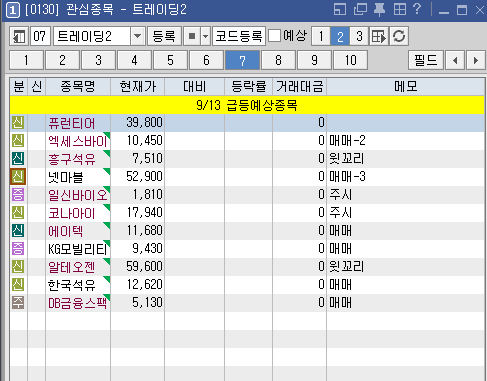Screen dimensions: 487x381
Task: Select stock name 일신바이오
Action: (x=78, y=195)
